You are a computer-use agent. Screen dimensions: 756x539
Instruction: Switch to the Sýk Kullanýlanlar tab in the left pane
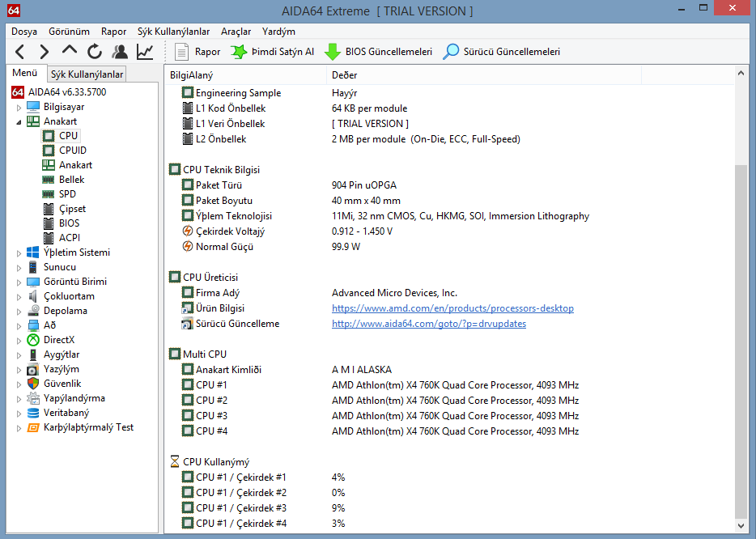tap(87, 74)
